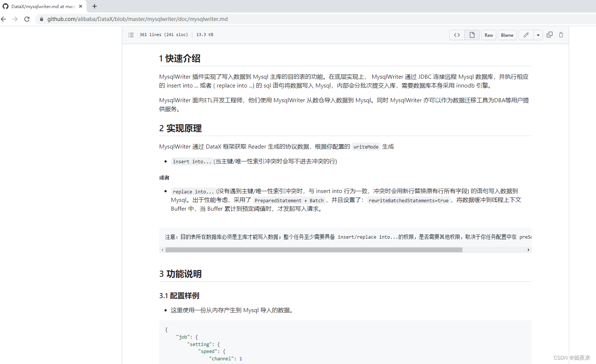Image resolution: width=596 pixels, height=364 pixels.
Task: Copy raw contents with the copy icon
Action: pos(550,35)
